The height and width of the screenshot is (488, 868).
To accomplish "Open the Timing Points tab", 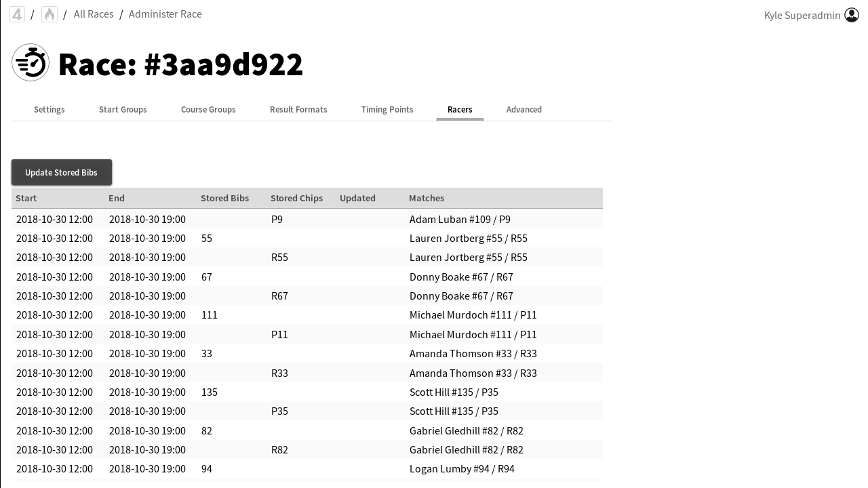I will pos(387,109).
